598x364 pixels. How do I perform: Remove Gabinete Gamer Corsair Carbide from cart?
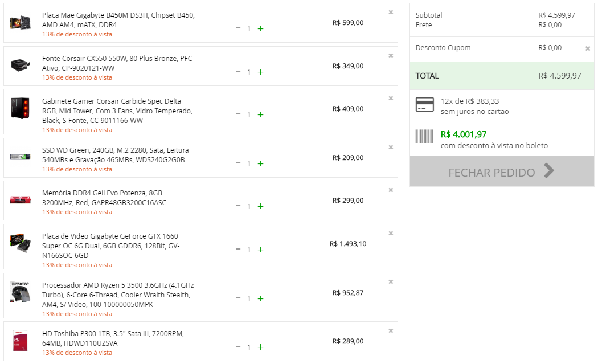391,99
